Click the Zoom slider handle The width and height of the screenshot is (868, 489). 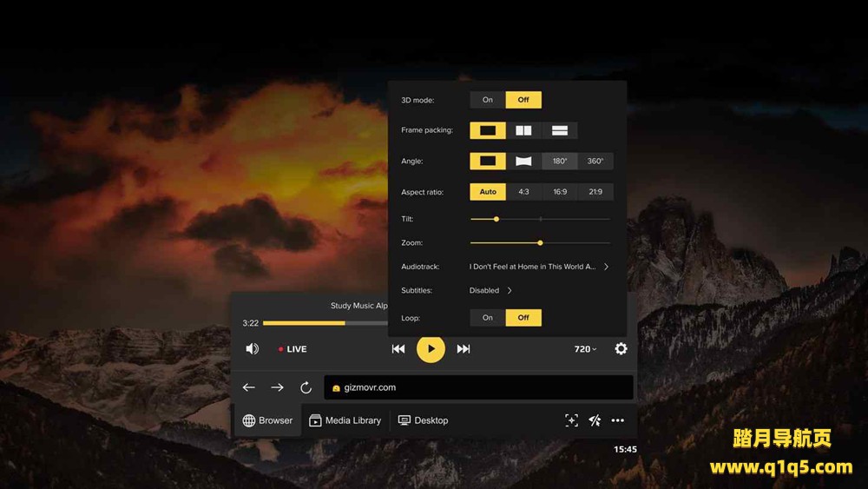tap(540, 243)
